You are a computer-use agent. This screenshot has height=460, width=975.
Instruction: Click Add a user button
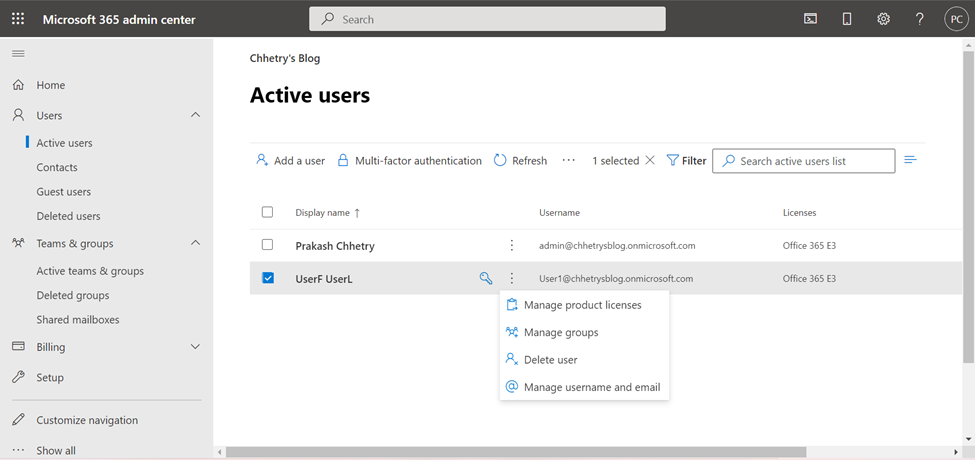pyautogui.click(x=290, y=160)
